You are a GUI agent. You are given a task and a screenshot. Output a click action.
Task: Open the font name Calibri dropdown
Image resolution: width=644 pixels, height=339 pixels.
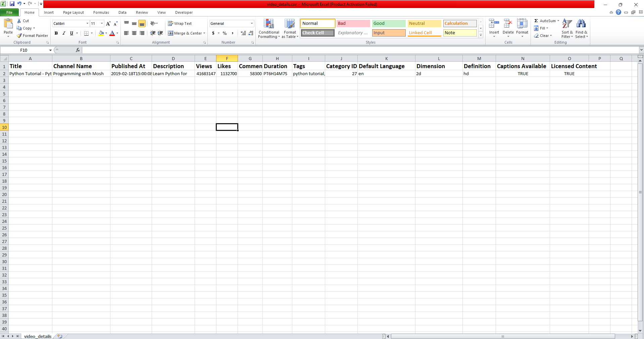pos(87,23)
